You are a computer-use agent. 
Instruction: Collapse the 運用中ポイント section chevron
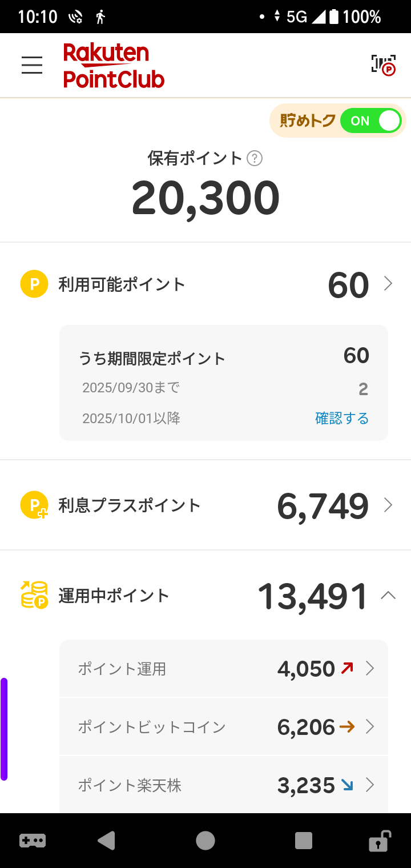tap(388, 596)
